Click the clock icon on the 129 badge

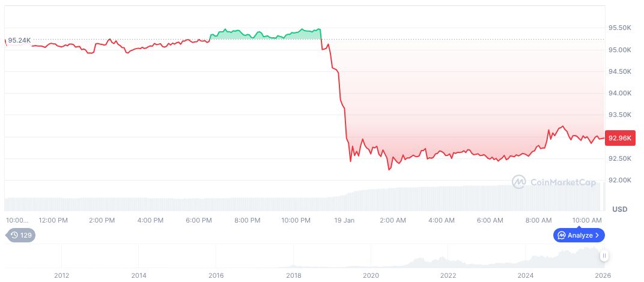[x=14, y=235]
